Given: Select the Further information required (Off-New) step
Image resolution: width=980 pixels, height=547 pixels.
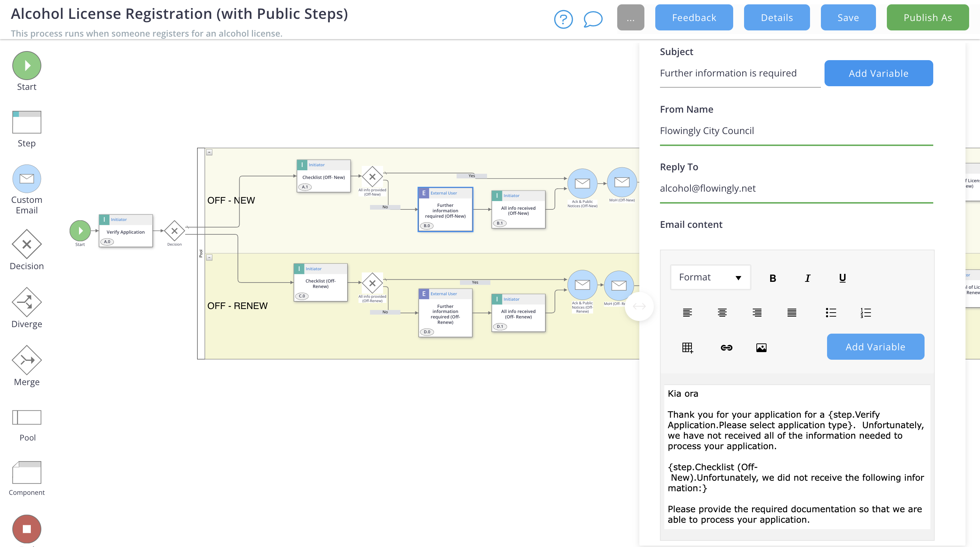Looking at the screenshot, I should click(x=445, y=209).
